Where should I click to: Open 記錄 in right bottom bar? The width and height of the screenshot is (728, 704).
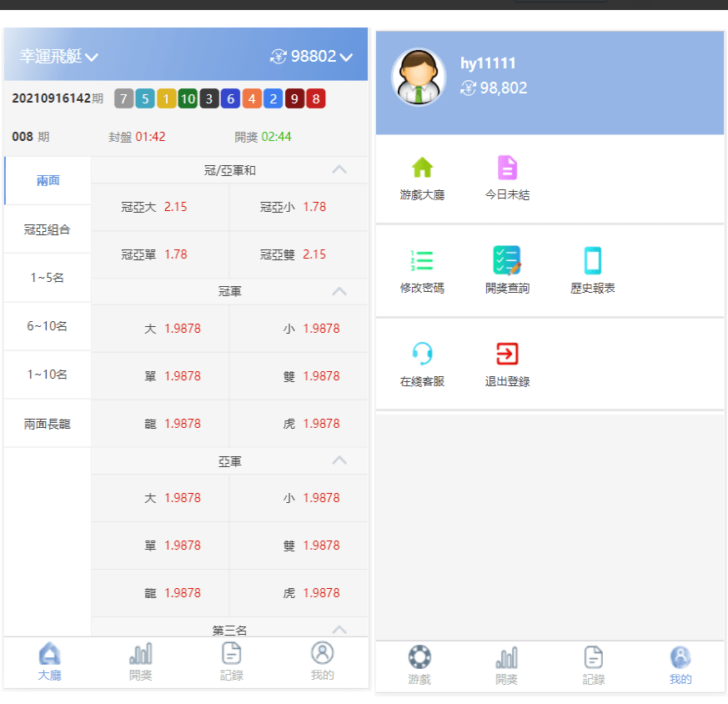click(594, 665)
